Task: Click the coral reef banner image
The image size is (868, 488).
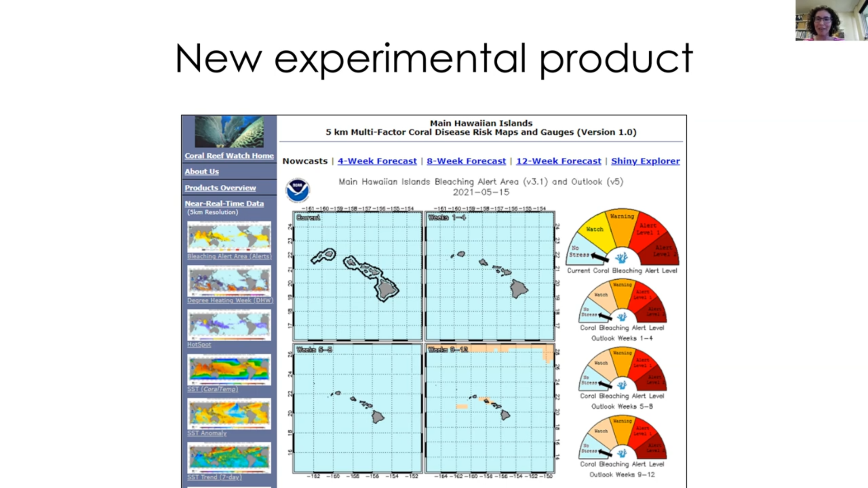Action: [229, 131]
